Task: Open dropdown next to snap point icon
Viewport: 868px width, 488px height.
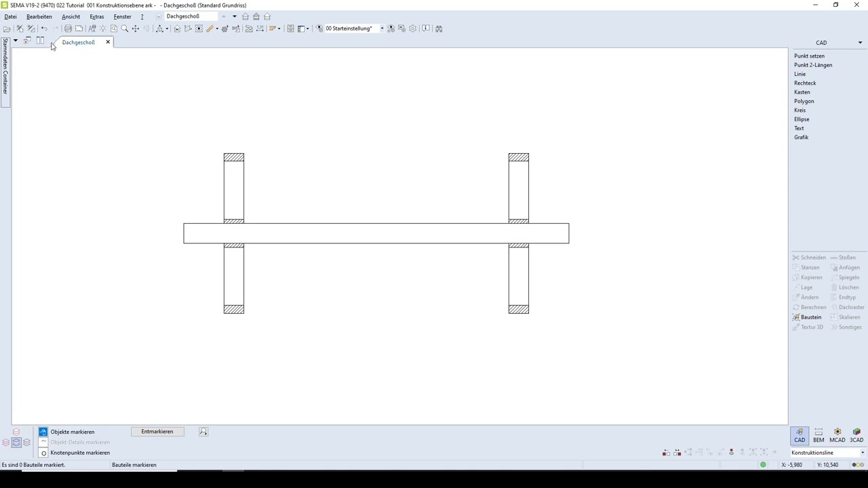Action: point(167,28)
